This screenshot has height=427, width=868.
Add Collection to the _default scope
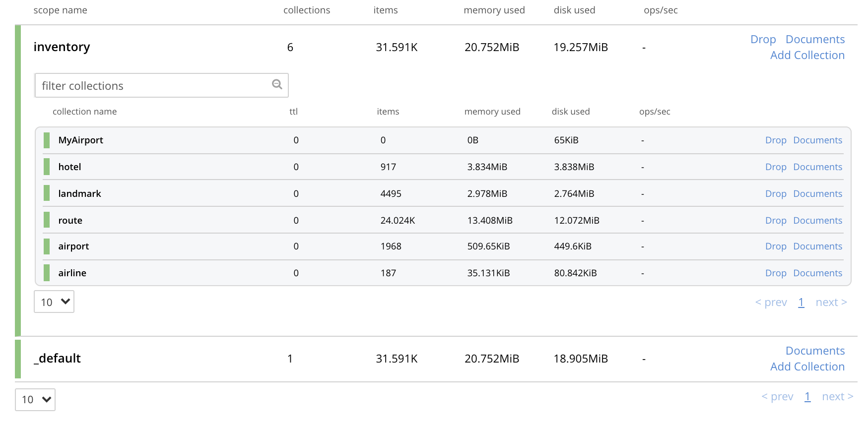coord(807,367)
